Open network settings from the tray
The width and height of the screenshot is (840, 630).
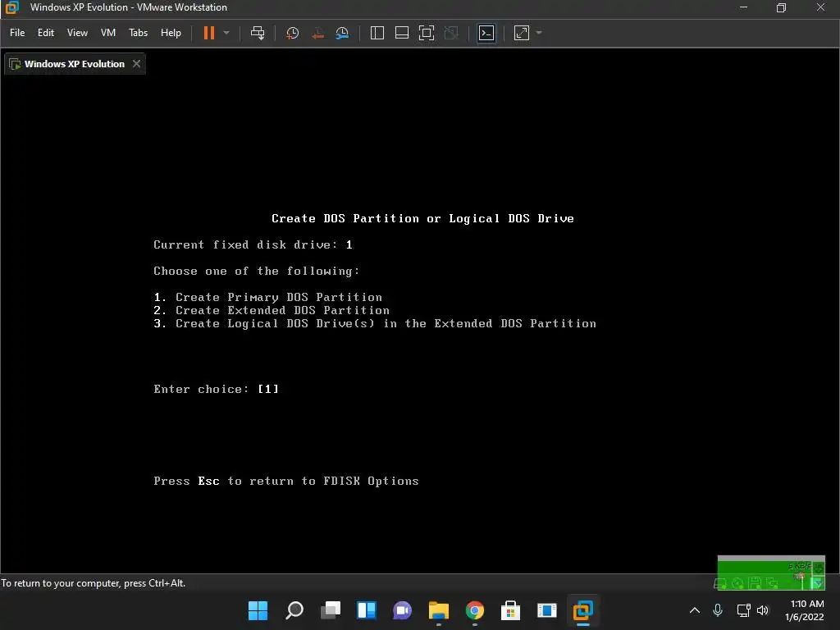click(x=743, y=610)
